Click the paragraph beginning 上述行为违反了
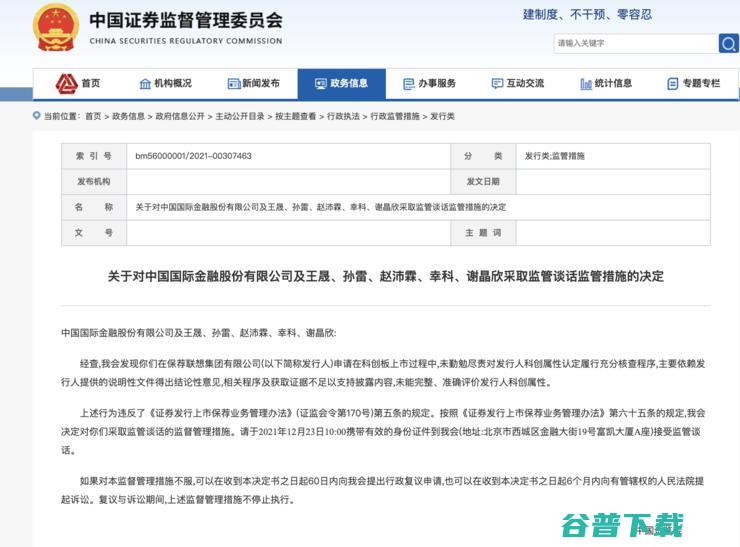Screen dimensions: 740x547 (383, 431)
